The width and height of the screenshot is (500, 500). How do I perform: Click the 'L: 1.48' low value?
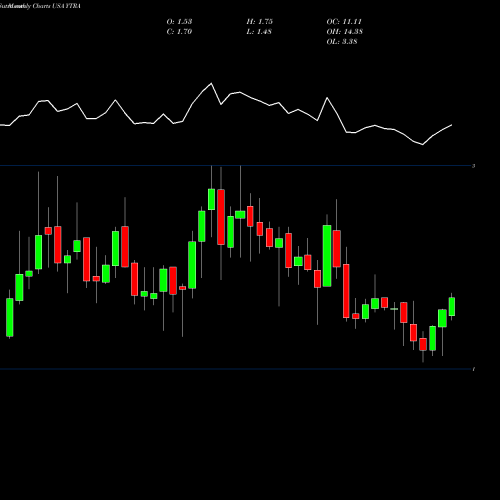(x=259, y=32)
